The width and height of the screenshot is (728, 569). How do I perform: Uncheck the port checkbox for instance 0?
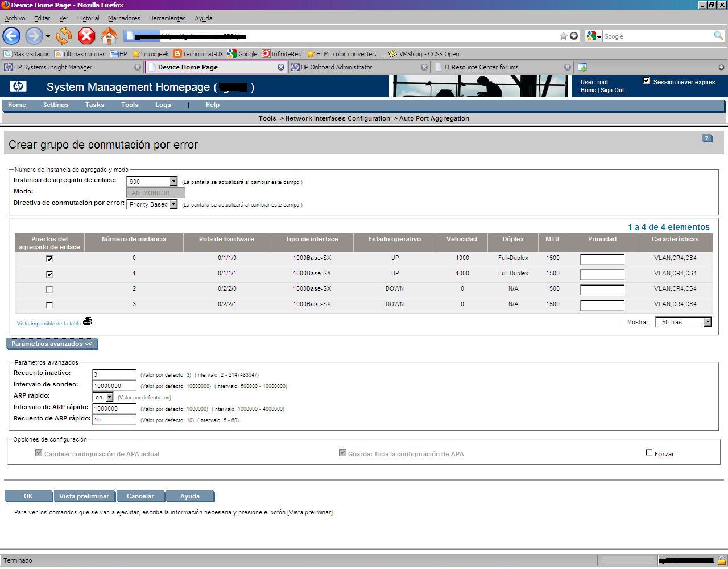coord(49,259)
